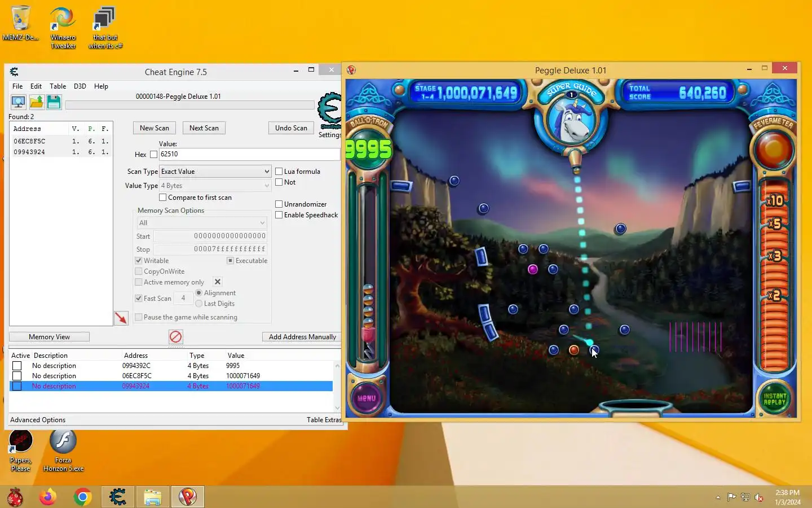
Task: Switch to Peggle taskbar icon
Action: (x=188, y=497)
